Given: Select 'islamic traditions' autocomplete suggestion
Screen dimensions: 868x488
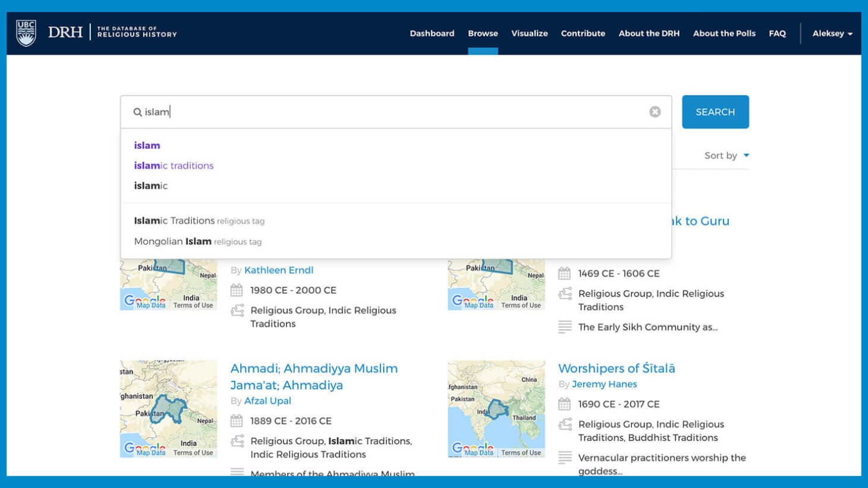Looking at the screenshot, I should pos(174,165).
